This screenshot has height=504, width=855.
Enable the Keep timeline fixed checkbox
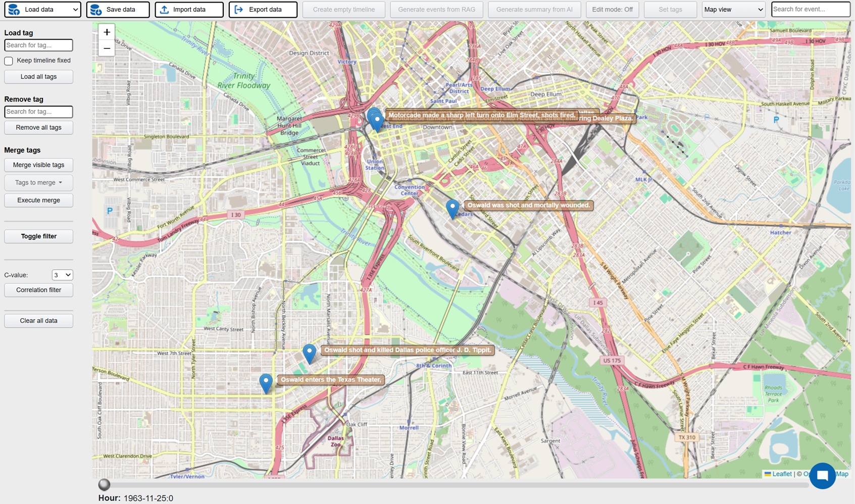(9, 61)
